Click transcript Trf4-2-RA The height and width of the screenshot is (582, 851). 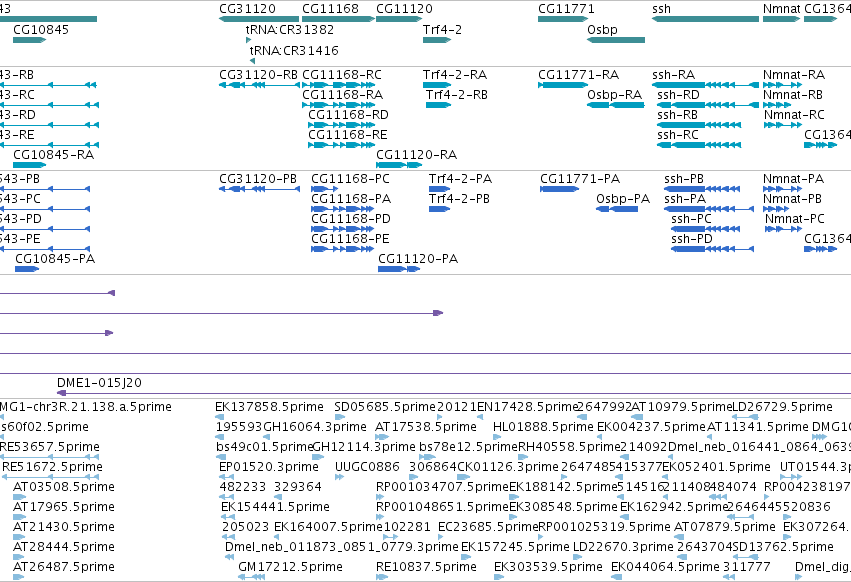[455, 75]
